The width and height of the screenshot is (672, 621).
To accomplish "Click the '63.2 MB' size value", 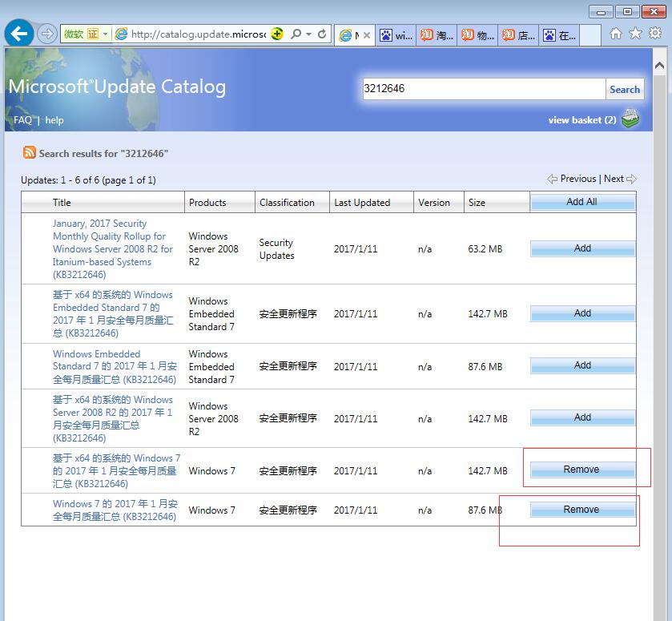I will click(485, 248).
